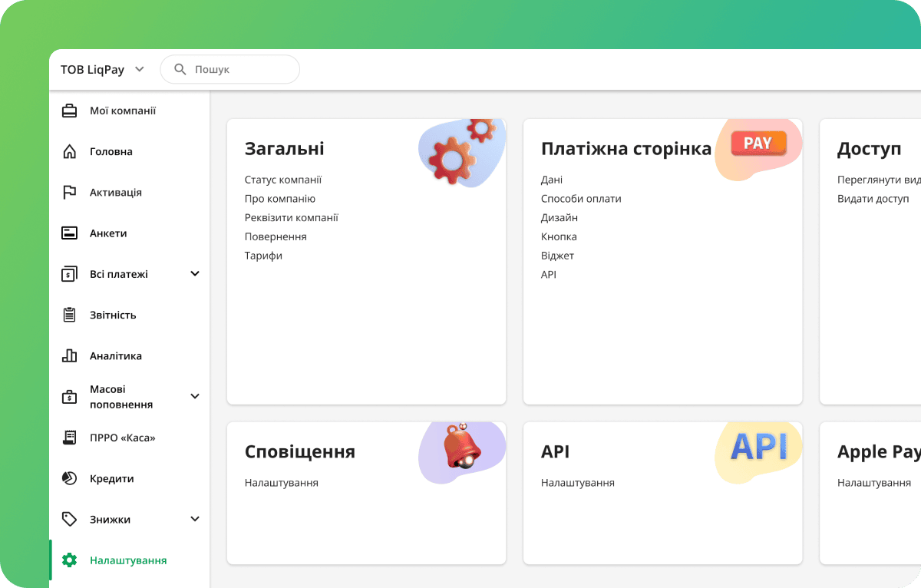Click the red PAY badge image
Image resolution: width=921 pixels, height=588 pixels.
coord(758,144)
